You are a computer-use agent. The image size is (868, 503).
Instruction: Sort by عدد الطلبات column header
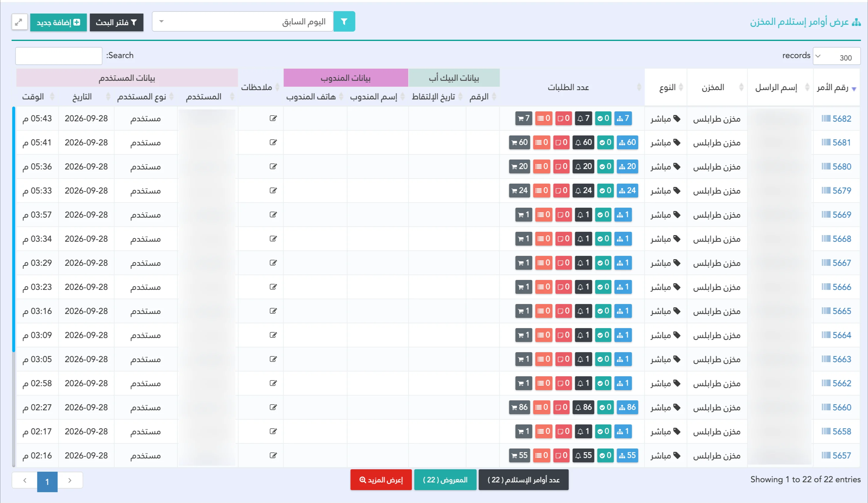click(x=572, y=88)
